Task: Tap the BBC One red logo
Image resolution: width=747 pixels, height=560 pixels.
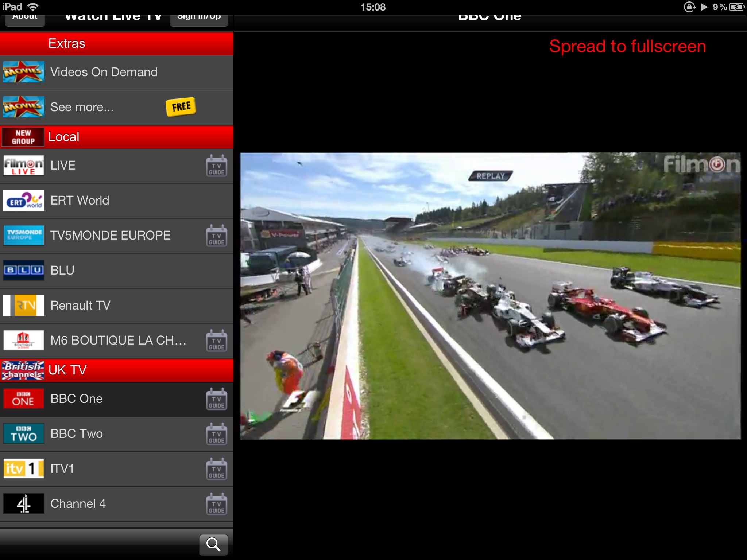Action: (24, 398)
